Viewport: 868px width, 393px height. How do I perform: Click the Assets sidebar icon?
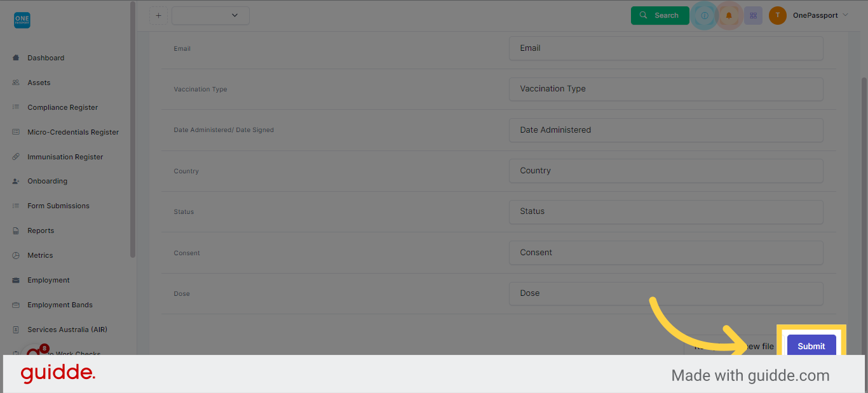click(16, 83)
